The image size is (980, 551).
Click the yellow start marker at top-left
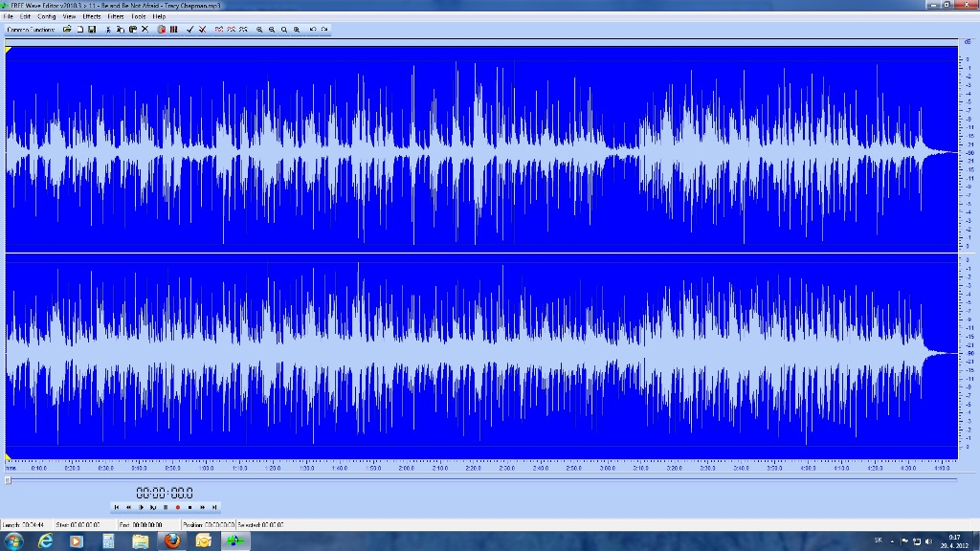coord(8,50)
